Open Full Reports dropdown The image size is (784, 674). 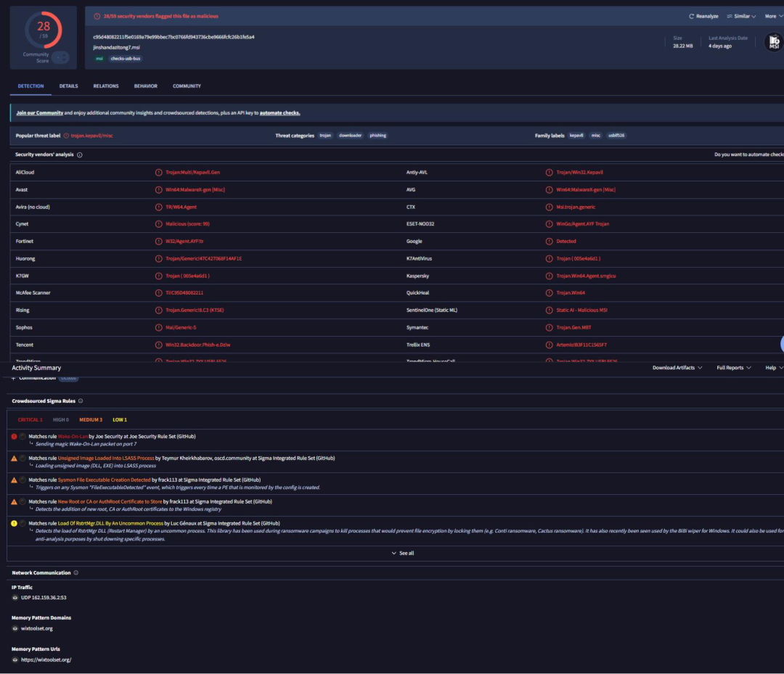(x=733, y=368)
